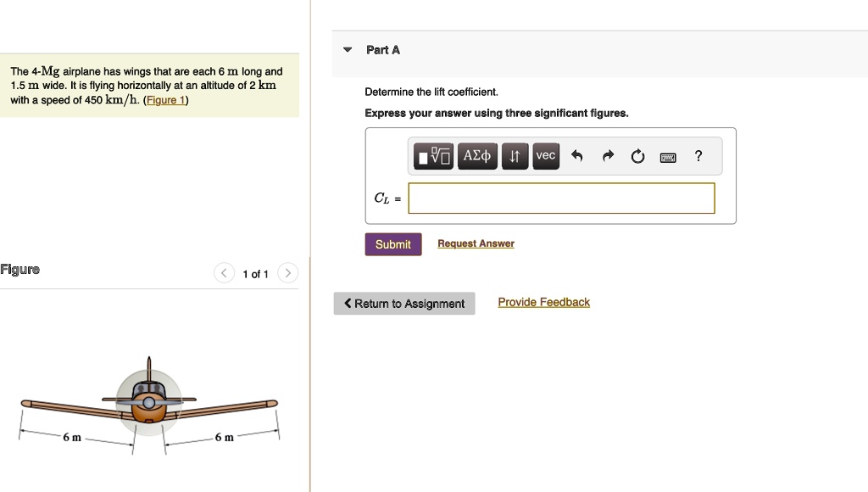Show keyboard shortcuts icon
Screen dimensions: 868x492
[x=668, y=158]
